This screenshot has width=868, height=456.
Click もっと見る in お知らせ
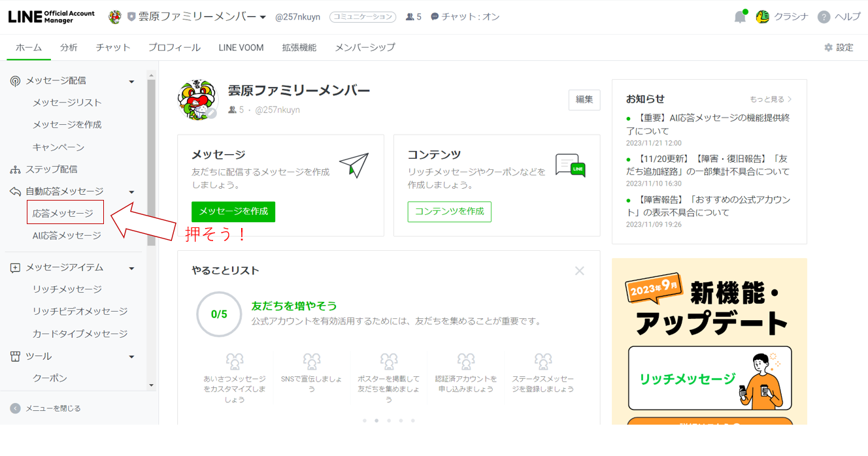coord(771,99)
